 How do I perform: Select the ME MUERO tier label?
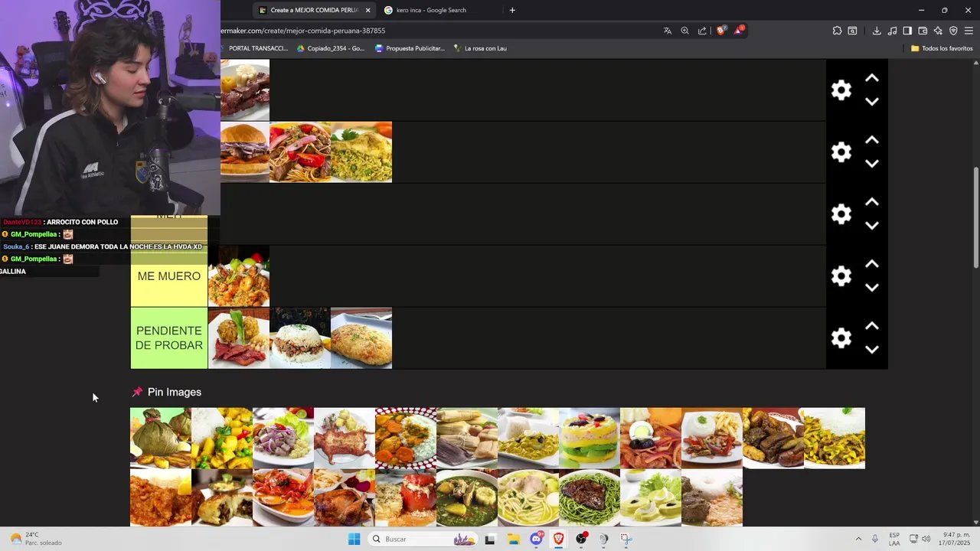(x=169, y=276)
